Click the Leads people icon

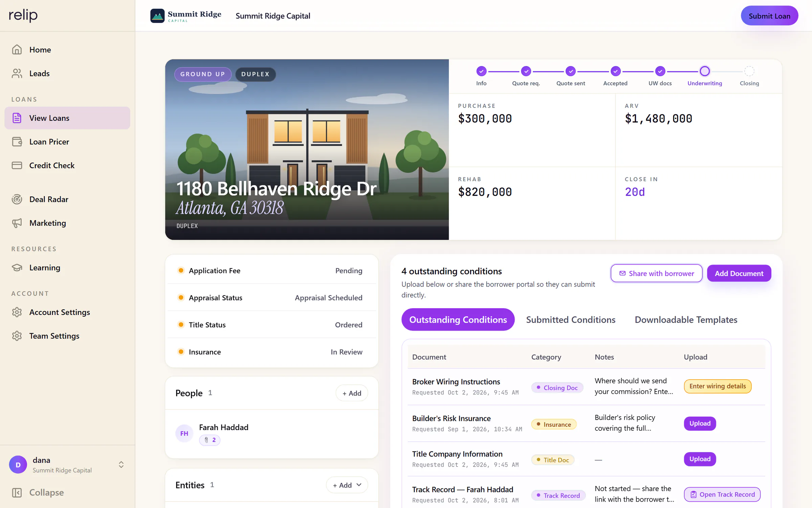click(17, 73)
